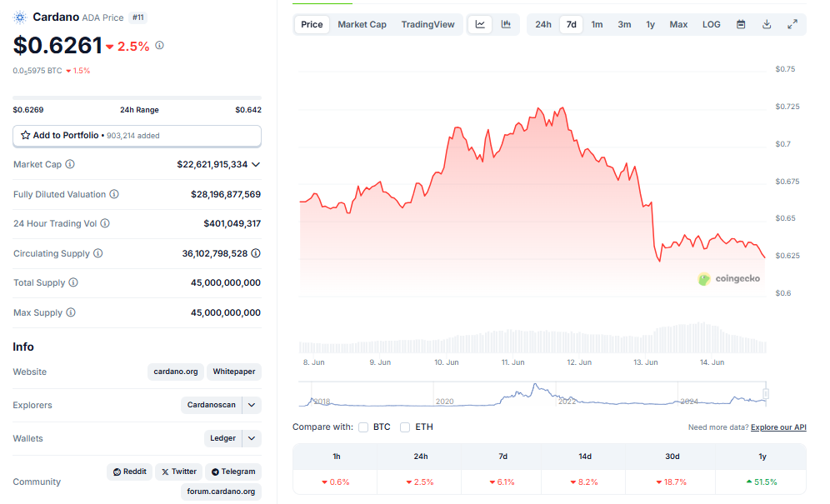Open Wallets dropdown arrow
Viewport: 830px width, 504px height.
coord(252,438)
